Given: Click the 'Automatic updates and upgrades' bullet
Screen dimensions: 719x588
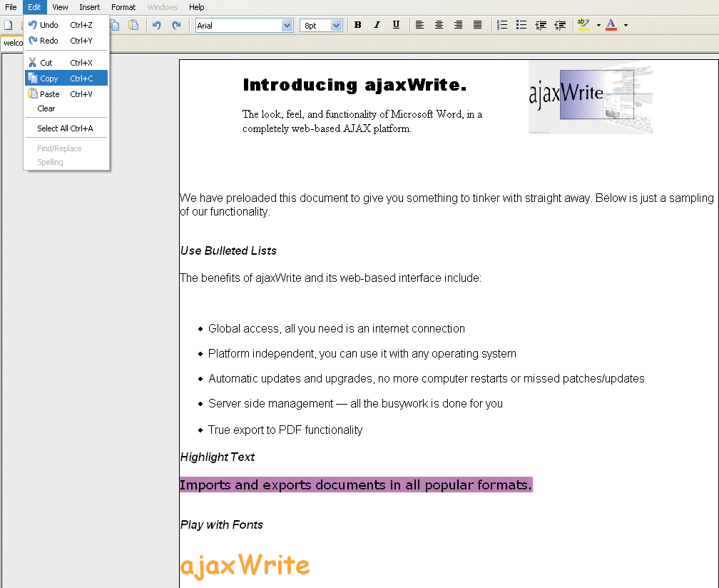Looking at the screenshot, I should (427, 378).
